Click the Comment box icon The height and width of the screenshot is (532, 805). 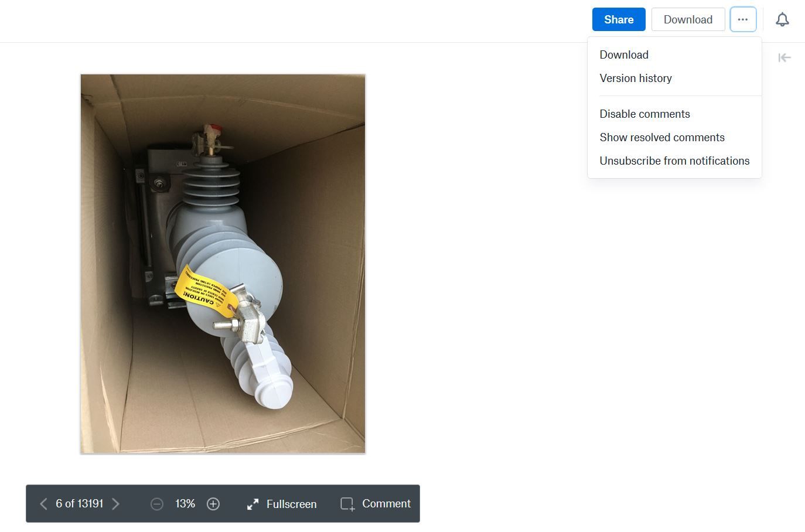(x=347, y=504)
